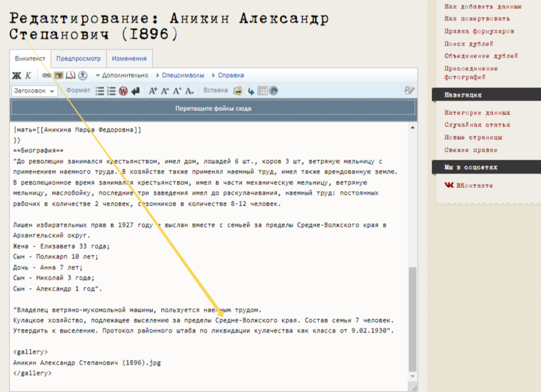Collapse the Дополнительно toolbar section

tap(122, 75)
